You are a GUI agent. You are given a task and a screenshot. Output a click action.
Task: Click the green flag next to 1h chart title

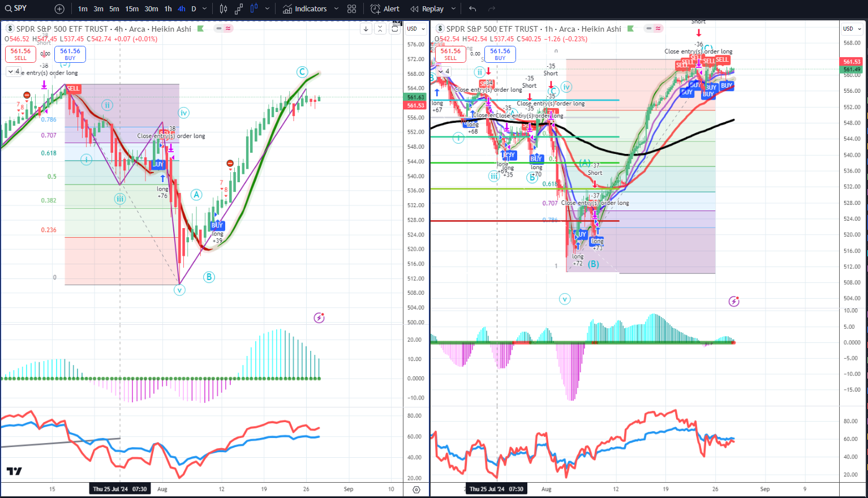pyautogui.click(x=630, y=28)
